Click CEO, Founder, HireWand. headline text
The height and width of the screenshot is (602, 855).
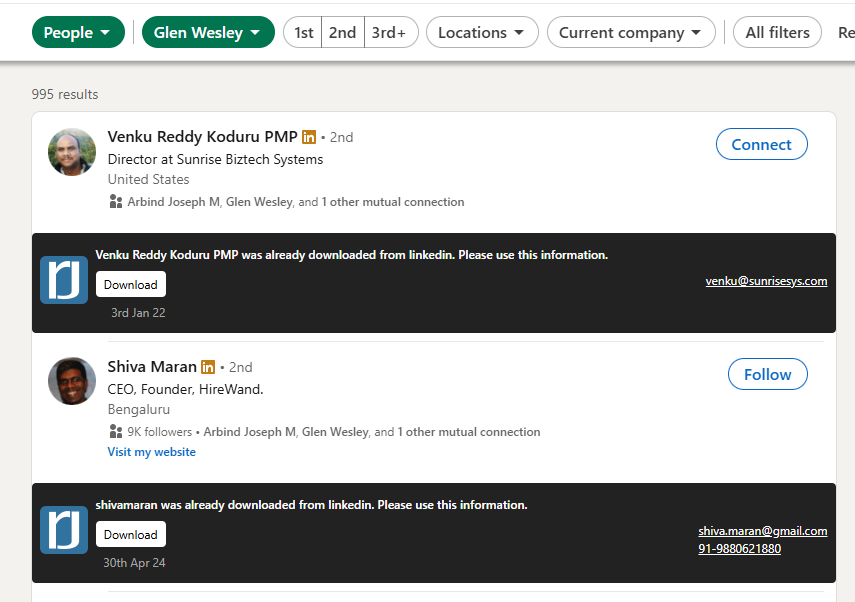click(x=185, y=389)
